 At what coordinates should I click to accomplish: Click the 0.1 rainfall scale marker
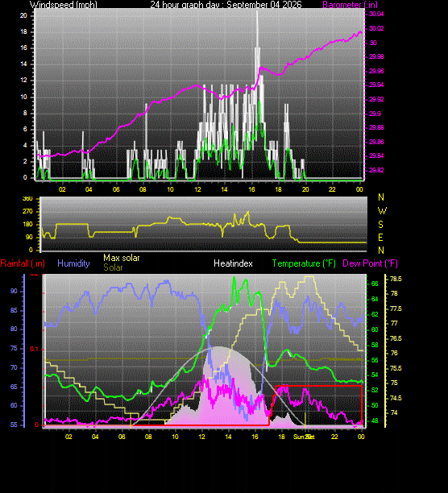[34, 349]
